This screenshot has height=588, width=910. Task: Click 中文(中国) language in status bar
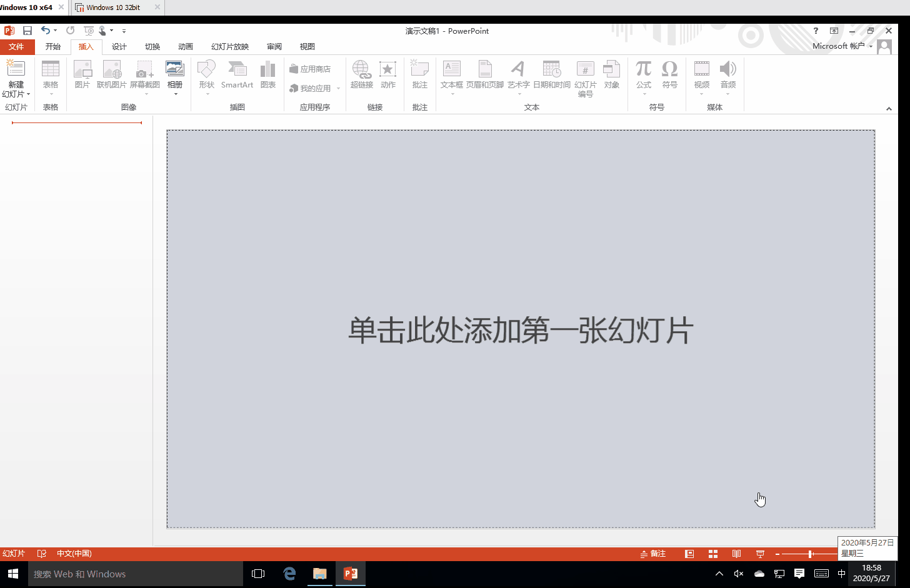click(x=74, y=554)
